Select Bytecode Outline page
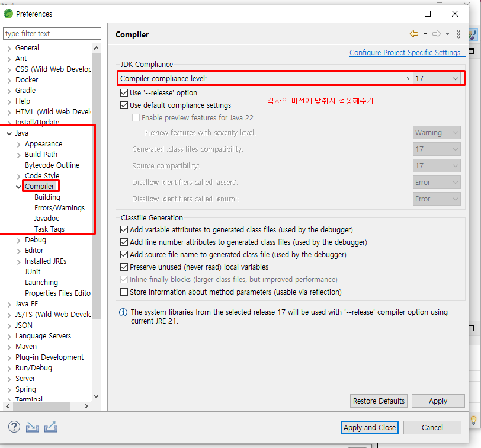The width and height of the screenshot is (481, 448). coord(52,165)
